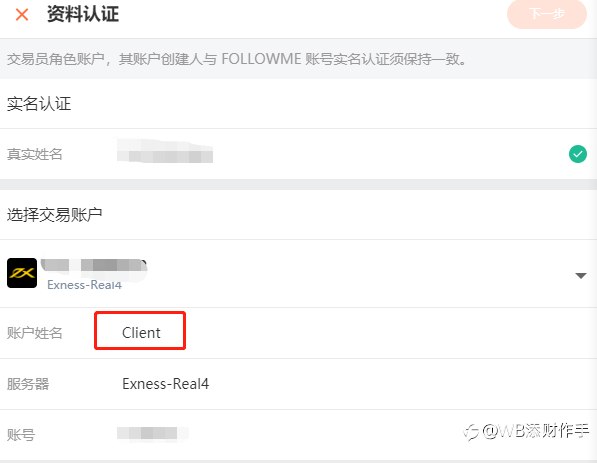Screen dimensions: 597x463
Task: Select the 选择交易账户 section heading
Action: coord(54,215)
